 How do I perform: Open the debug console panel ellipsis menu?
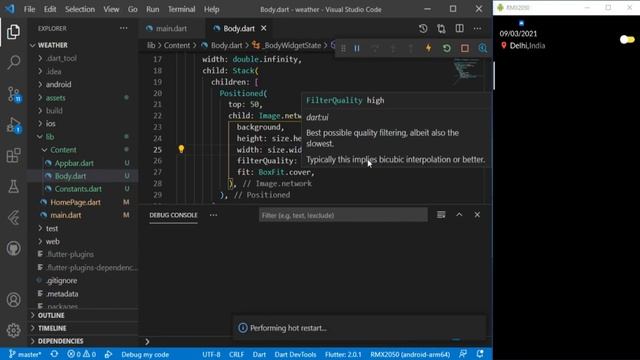click(213, 215)
